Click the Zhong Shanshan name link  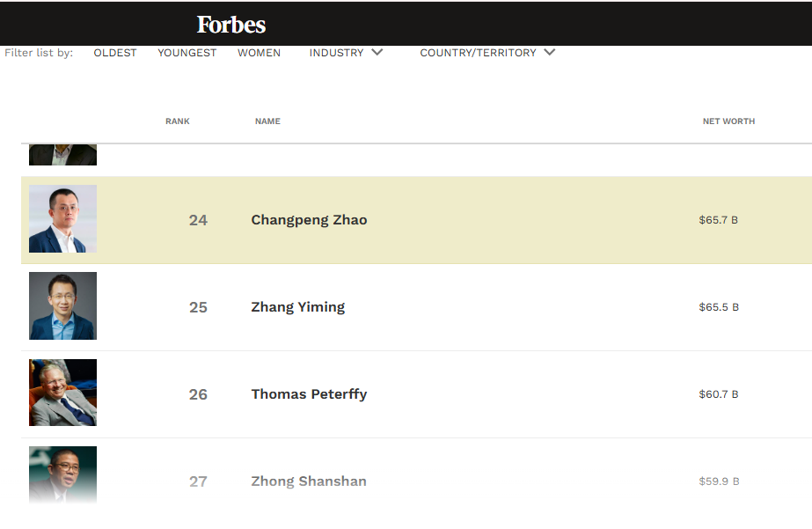click(309, 481)
